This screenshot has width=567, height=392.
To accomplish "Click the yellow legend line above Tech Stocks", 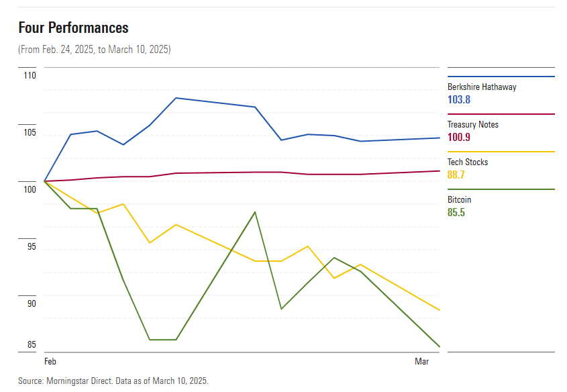I will pyautogui.click(x=501, y=152).
